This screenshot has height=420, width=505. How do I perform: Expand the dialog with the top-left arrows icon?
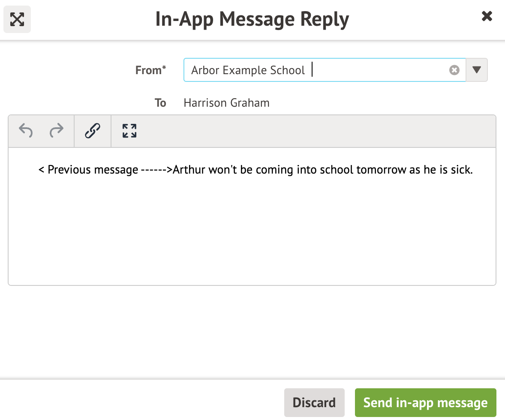coord(17,19)
